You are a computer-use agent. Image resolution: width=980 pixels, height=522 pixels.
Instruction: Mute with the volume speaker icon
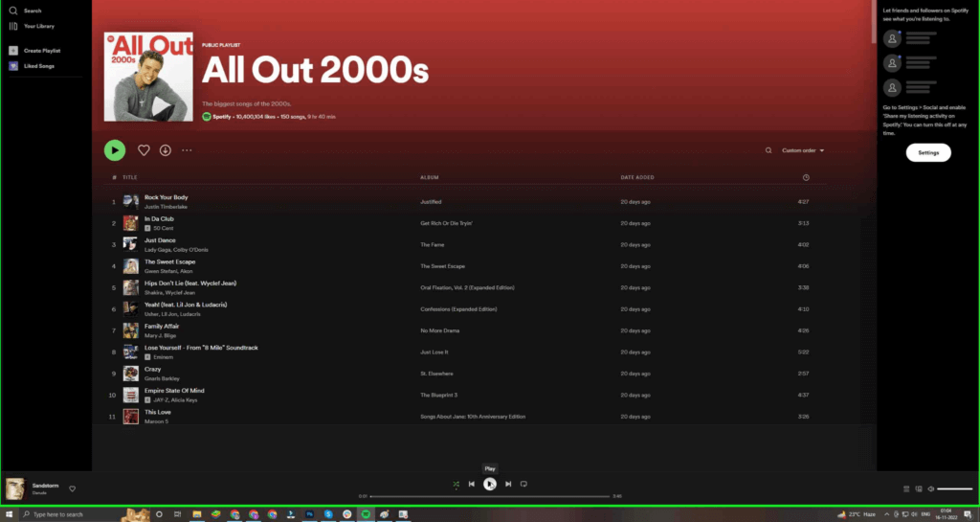930,488
